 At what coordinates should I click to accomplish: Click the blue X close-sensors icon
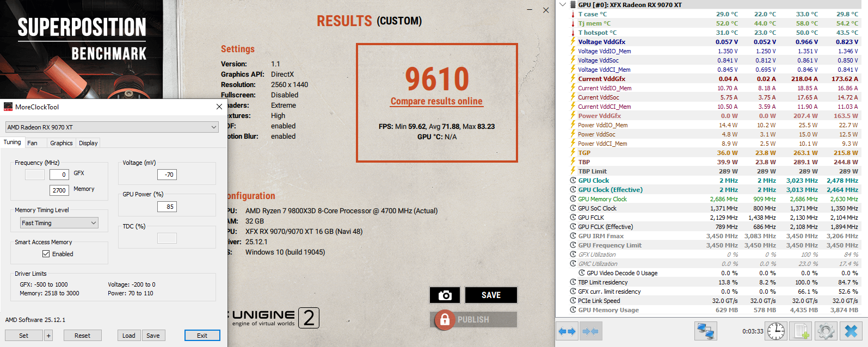point(851,331)
